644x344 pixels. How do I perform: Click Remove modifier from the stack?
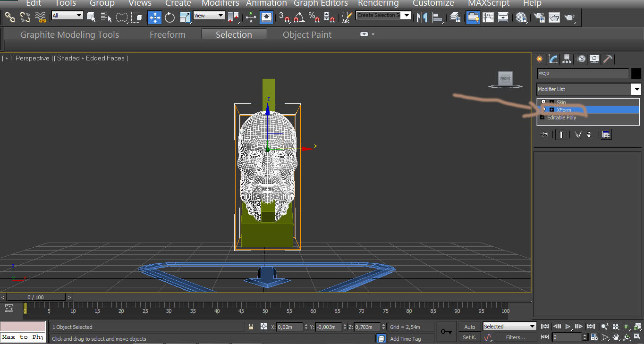click(589, 134)
